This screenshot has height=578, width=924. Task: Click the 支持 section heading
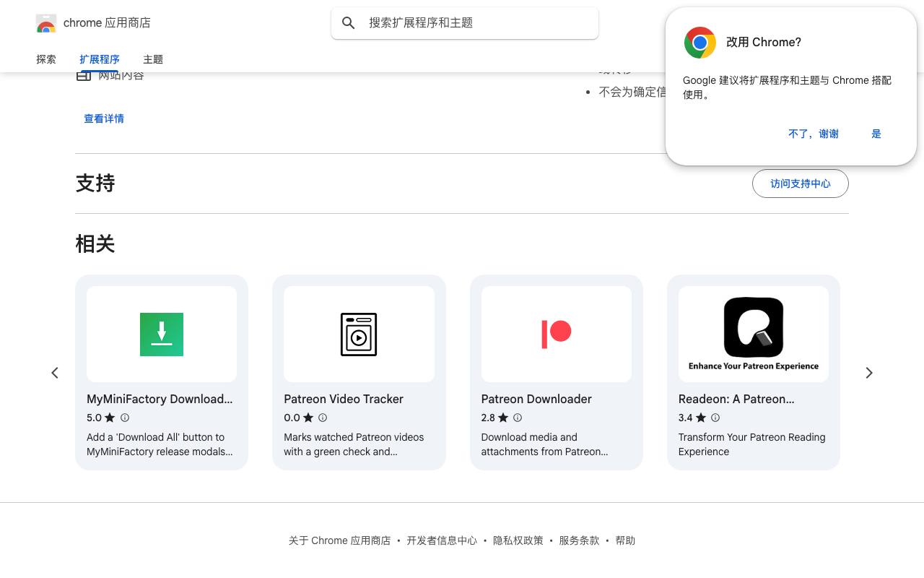point(95,184)
